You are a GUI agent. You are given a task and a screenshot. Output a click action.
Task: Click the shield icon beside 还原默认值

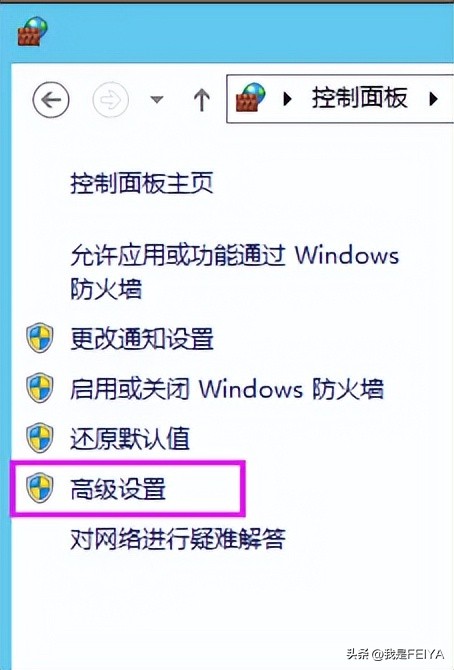(40, 438)
